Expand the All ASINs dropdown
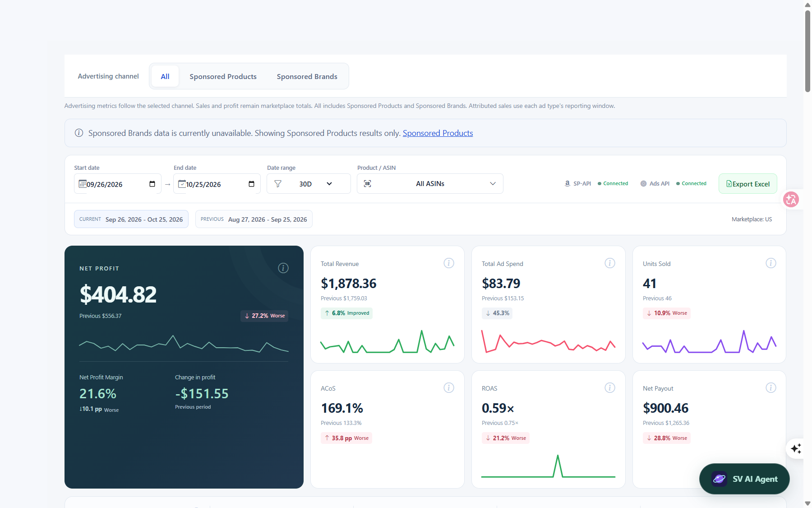Screen dimensions: 812x508 pyautogui.click(x=430, y=184)
